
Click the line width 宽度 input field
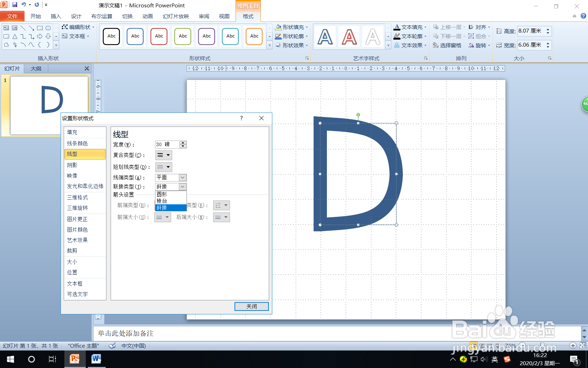(x=167, y=144)
